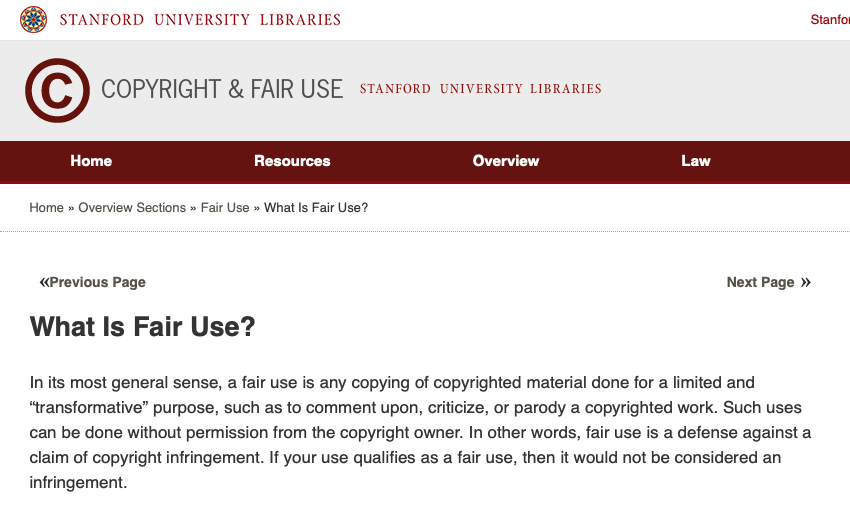The image size is (850, 511).
Task: Click red Stanford University Libraries text beside site title
Action: [480, 89]
